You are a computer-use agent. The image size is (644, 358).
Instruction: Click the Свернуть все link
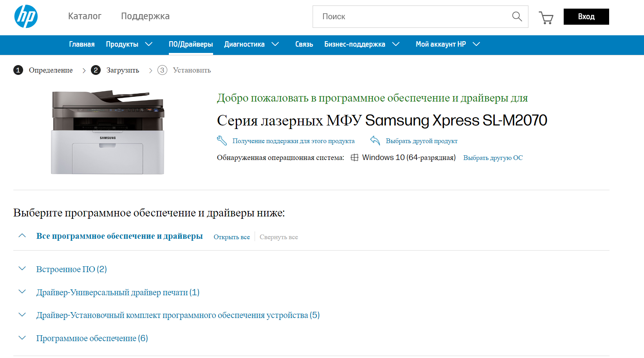pos(279,237)
